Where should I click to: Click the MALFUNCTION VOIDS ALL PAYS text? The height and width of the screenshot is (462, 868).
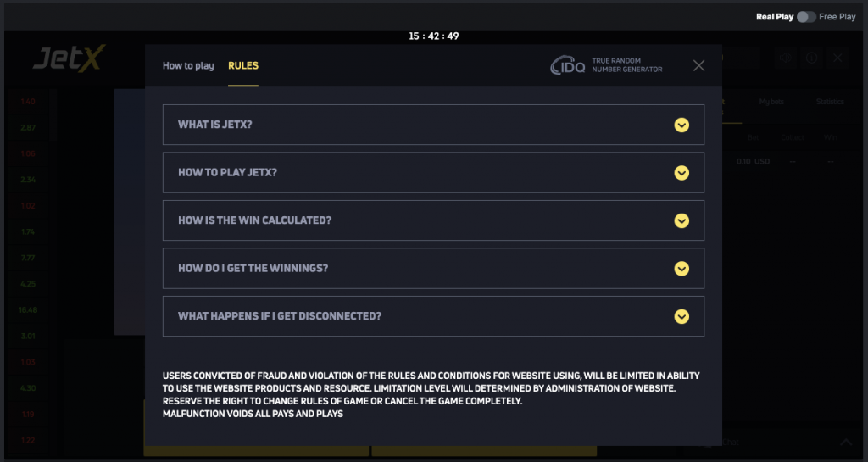pos(253,414)
